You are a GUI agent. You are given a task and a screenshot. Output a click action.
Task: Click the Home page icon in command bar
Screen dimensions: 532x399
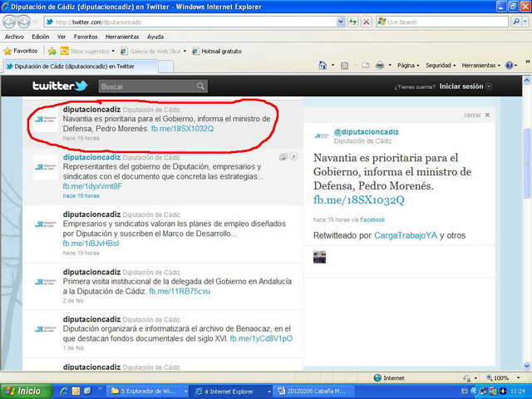(x=323, y=65)
